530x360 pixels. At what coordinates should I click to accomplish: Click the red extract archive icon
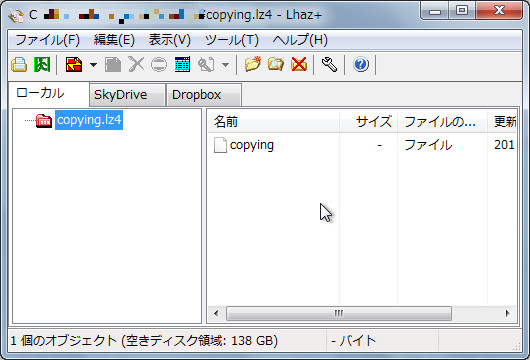tap(74, 64)
